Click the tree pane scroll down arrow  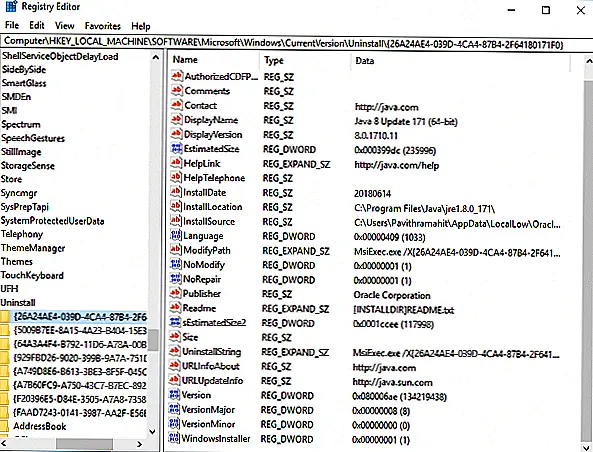click(152, 431)
